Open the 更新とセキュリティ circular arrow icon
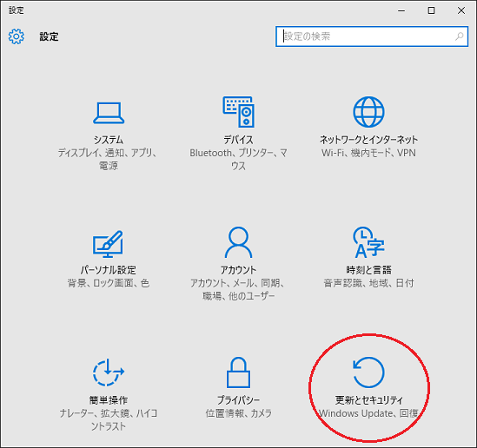 coord(368,372)
